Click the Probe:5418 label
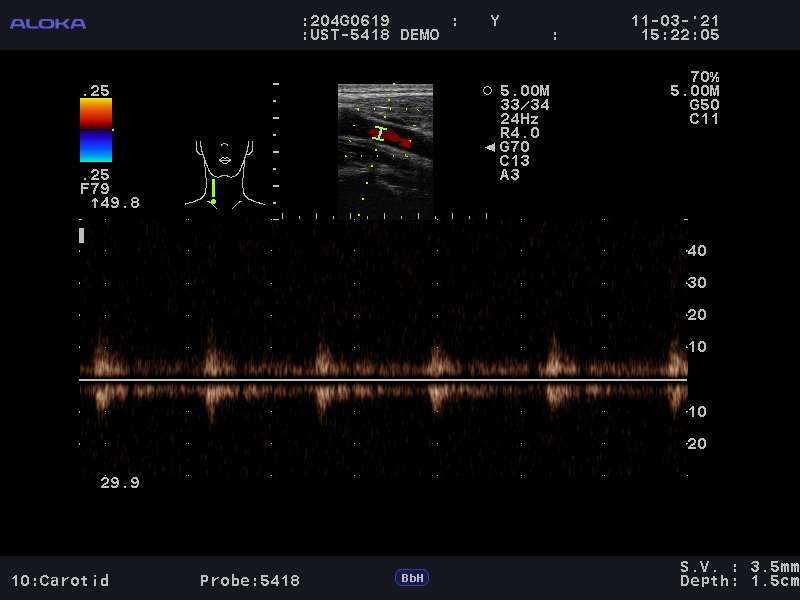The height and width of the screenshot is (600, 800). click(249, 580)
